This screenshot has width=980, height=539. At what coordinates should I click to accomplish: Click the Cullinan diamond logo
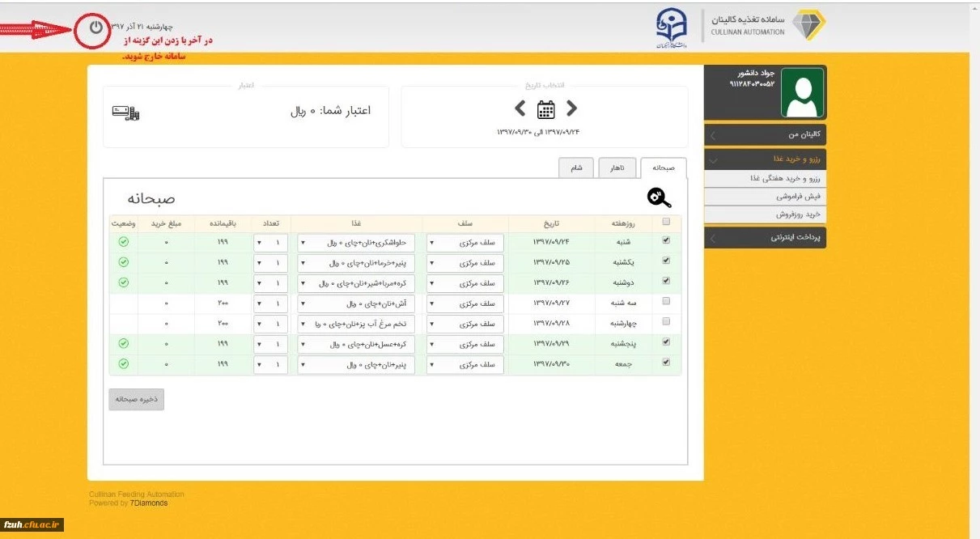click(x=808, y=25)
